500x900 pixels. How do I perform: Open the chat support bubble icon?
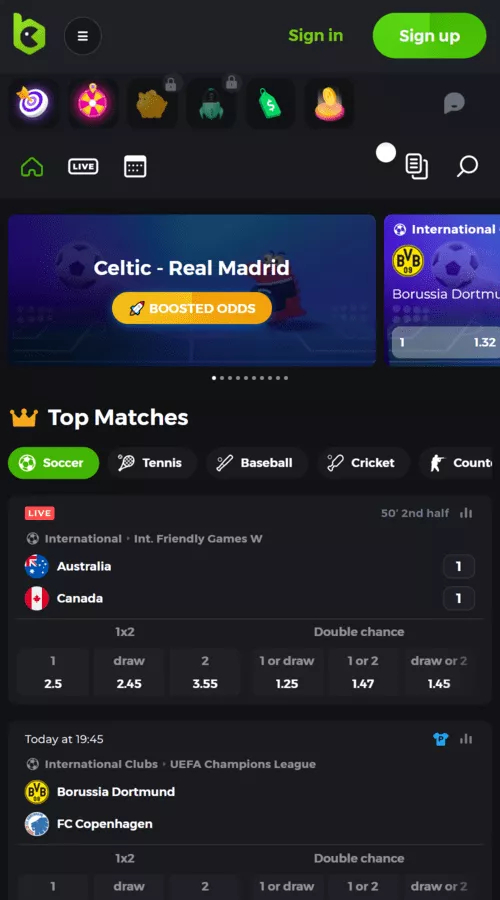(454, 103)
